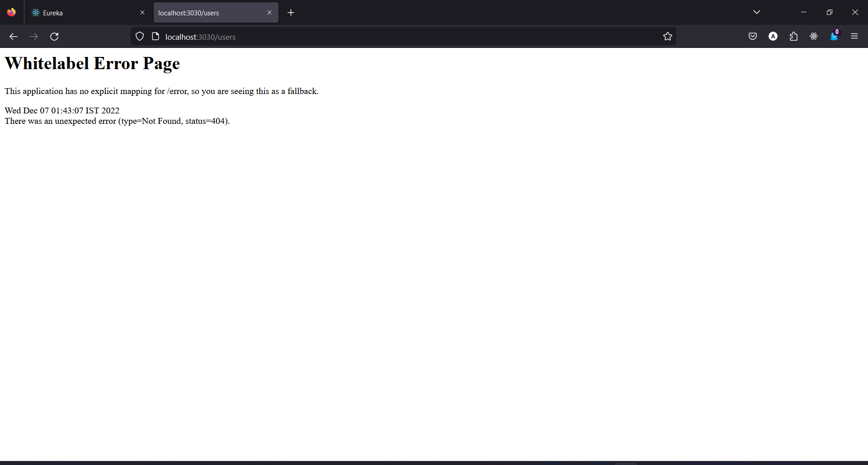The width and height of the screenshot is (868, 465).
Task: Click the 'status=404' error line
Action: (117, 121)
